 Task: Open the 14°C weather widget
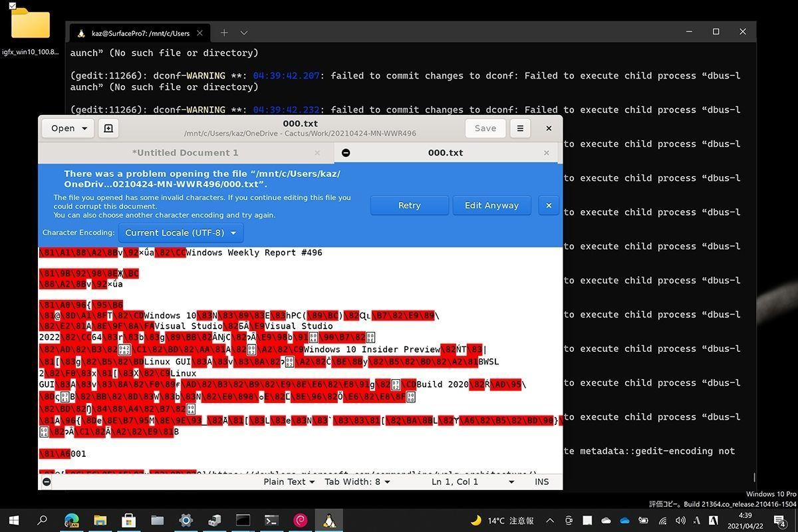503,521
